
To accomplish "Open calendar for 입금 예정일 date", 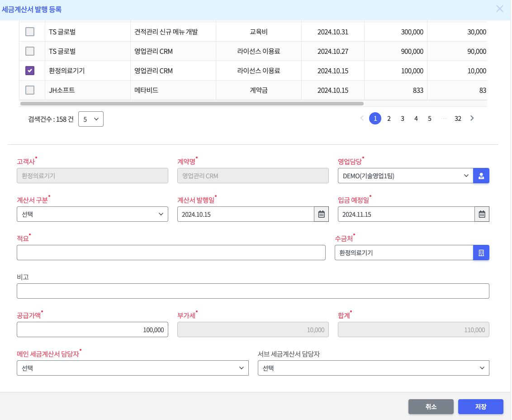I will pyautogui.click(x=482, y=214).
